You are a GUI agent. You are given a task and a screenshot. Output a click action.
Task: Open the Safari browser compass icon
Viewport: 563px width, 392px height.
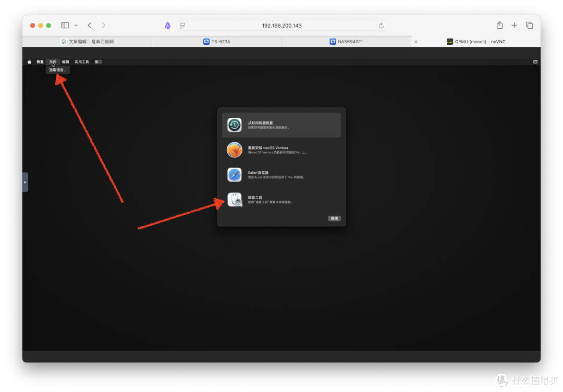(x=235, y=175)
